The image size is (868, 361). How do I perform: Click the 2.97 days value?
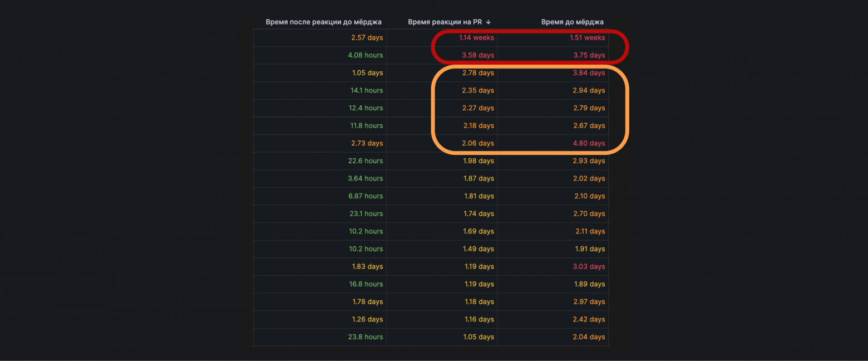589,302
